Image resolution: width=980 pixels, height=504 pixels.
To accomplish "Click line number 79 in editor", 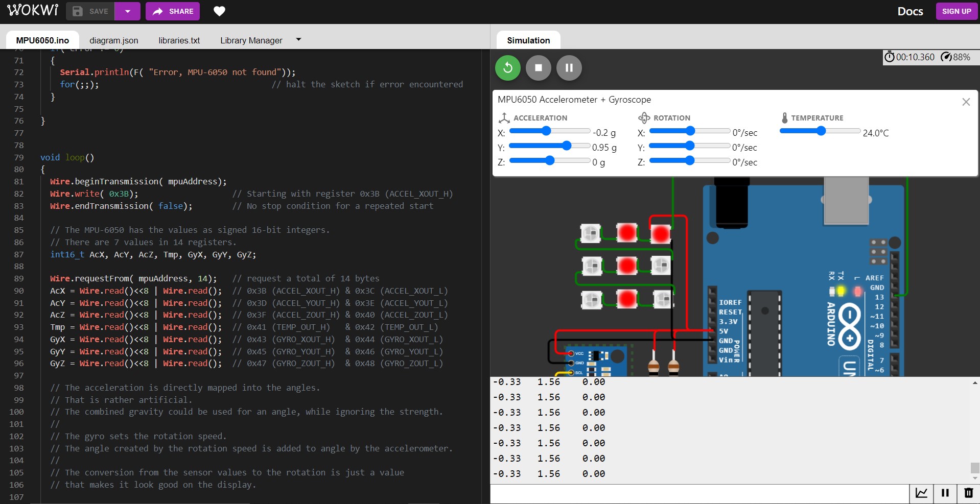I will tap(19, 157).
